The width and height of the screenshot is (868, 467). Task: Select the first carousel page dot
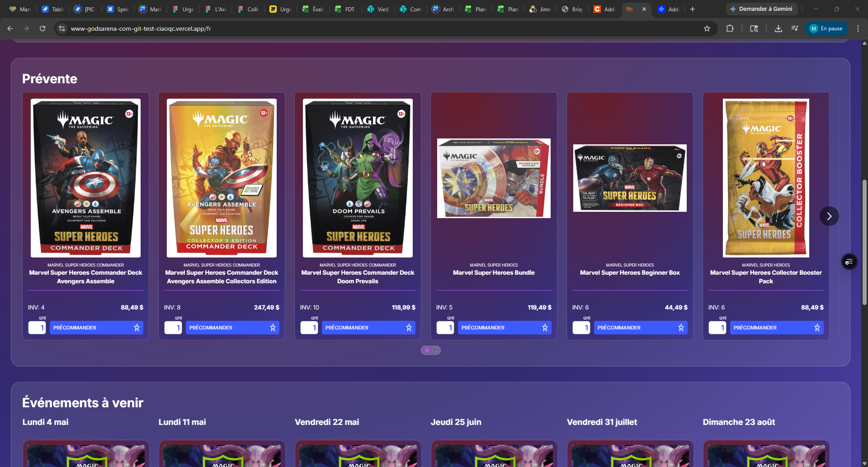[427, 350]
